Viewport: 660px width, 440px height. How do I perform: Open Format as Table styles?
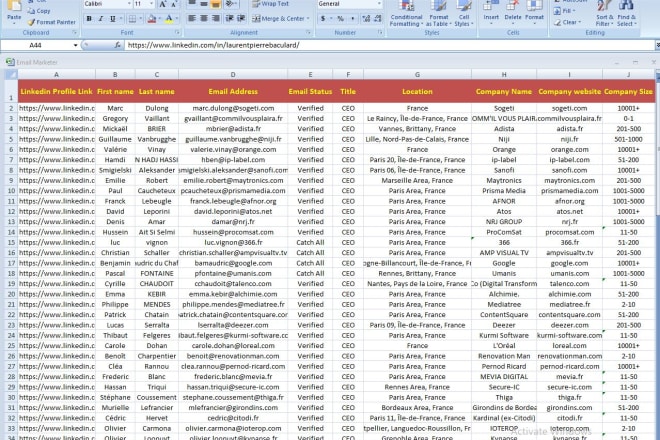[x=439, y=13]
